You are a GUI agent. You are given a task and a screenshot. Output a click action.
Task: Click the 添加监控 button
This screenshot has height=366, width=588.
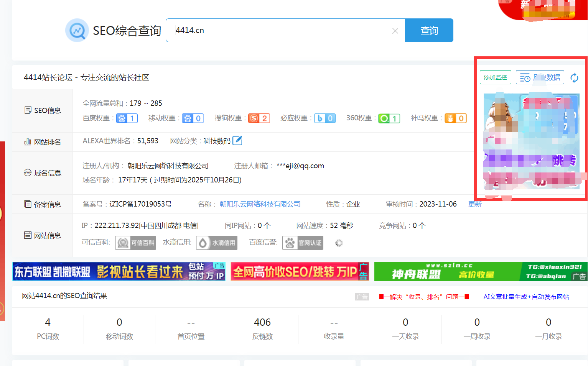click(x=495, y=77)
